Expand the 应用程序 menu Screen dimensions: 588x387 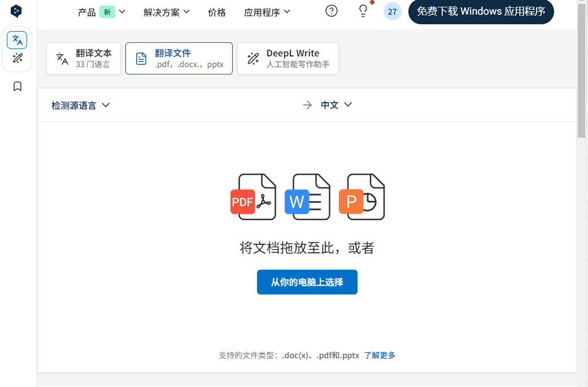[x=267, y=12]
